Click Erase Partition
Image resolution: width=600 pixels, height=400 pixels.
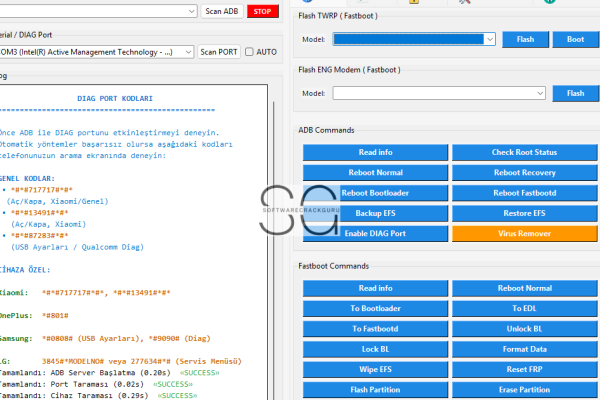(x=524, y=390)
